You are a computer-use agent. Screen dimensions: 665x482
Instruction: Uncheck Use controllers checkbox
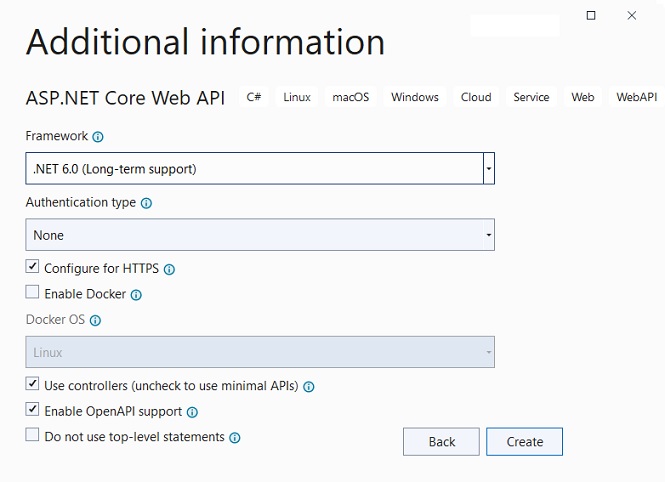[32, 384]
